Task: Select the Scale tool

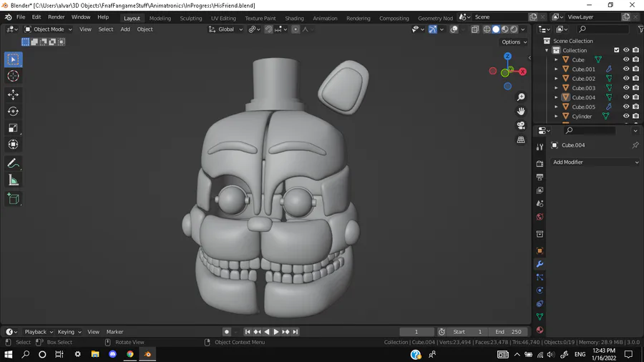Action: click(x=13, y=128)
